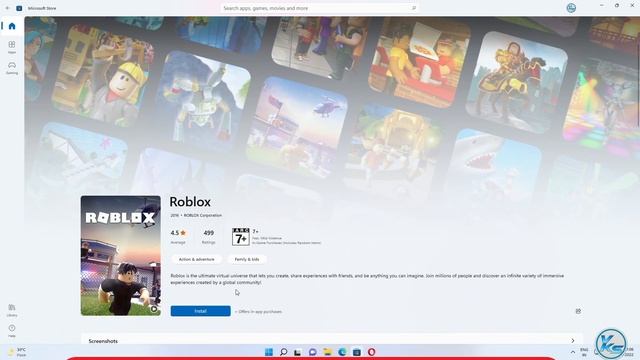Viewport: 640px width, 360px height.
Task: Open the user profile avatar
Action: point(571,8)
